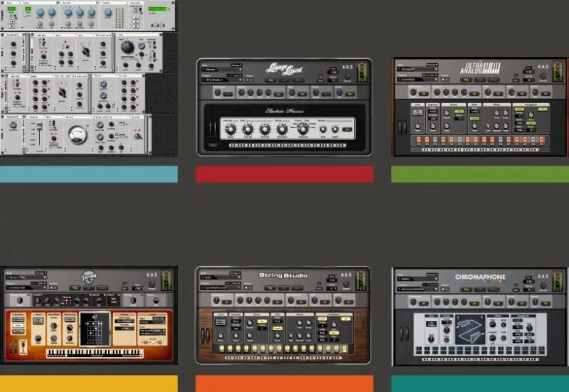
Task: Select the Guitar play mode in Strum
Action: (x=18, y=325)
